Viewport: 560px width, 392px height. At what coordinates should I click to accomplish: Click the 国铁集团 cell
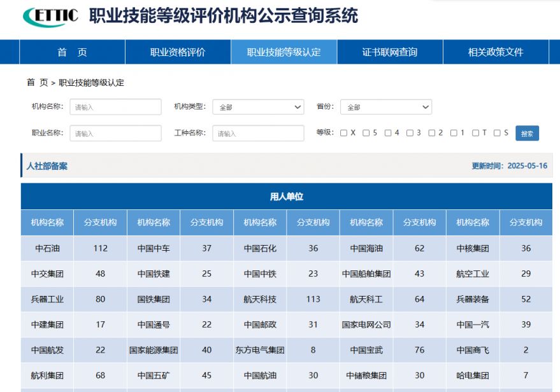(154, 299)
